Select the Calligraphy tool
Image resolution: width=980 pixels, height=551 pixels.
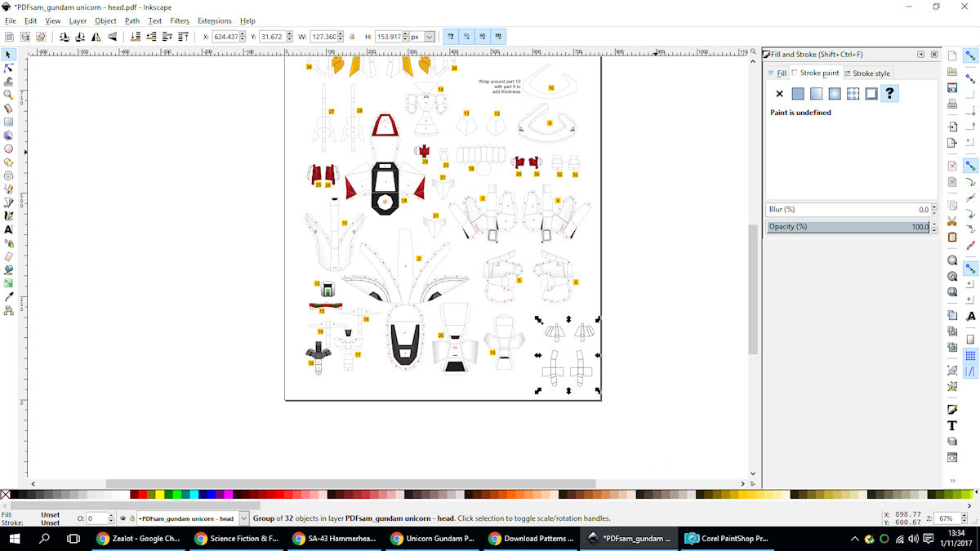click(x=8, y=216)
